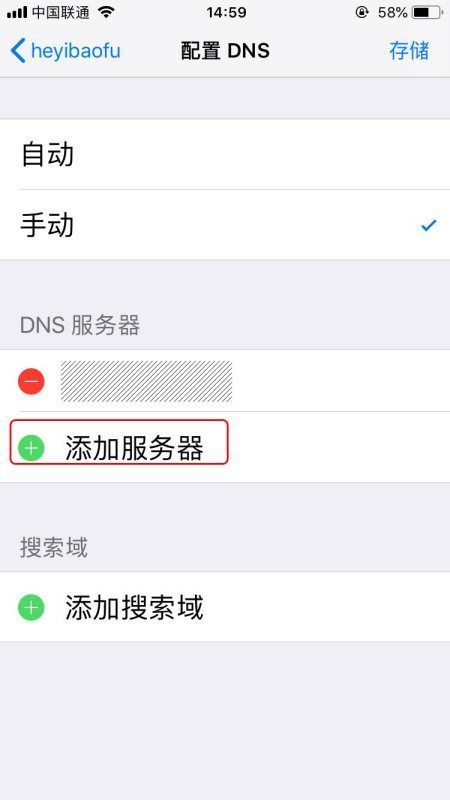The height and width of the screenshot is (800, 450).
Task: Tap the back chevron arrow icon
Action: [17, 51]
